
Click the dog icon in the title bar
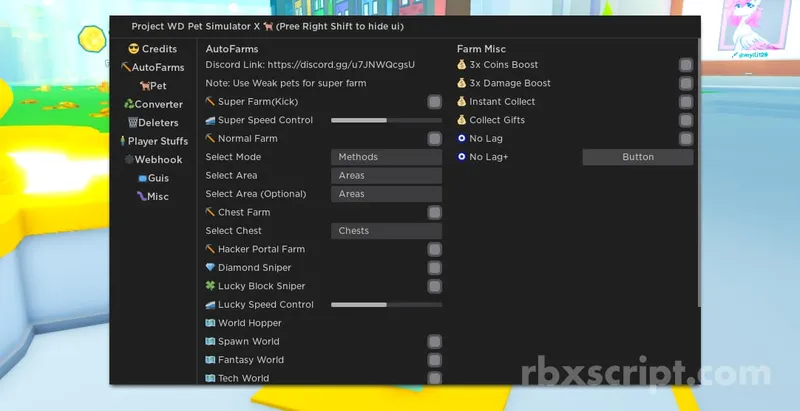click(x=268, y=27)
